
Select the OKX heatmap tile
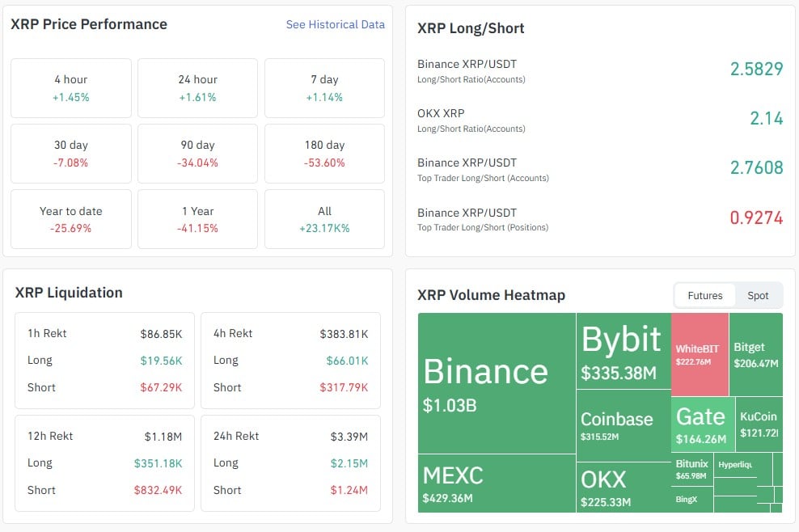tap(623, 487)
